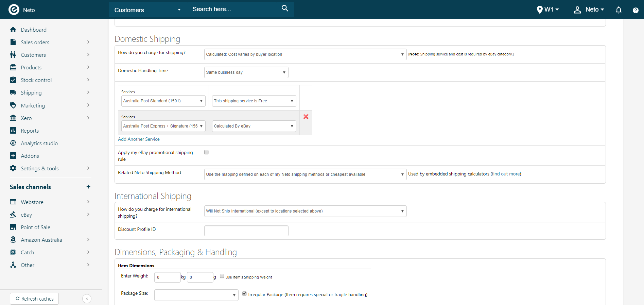
Task: Open the Australia Post Express + Signature dropdown
Action: click(163, 126)
